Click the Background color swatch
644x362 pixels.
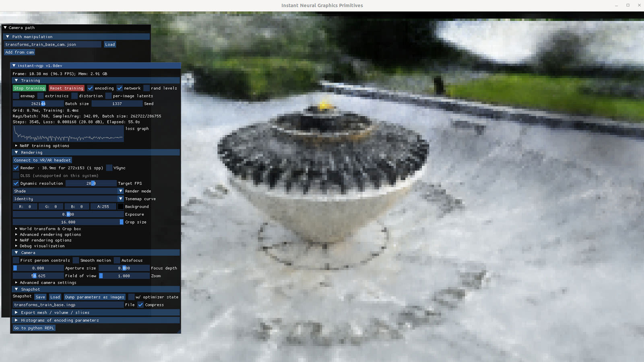(120, 206)
